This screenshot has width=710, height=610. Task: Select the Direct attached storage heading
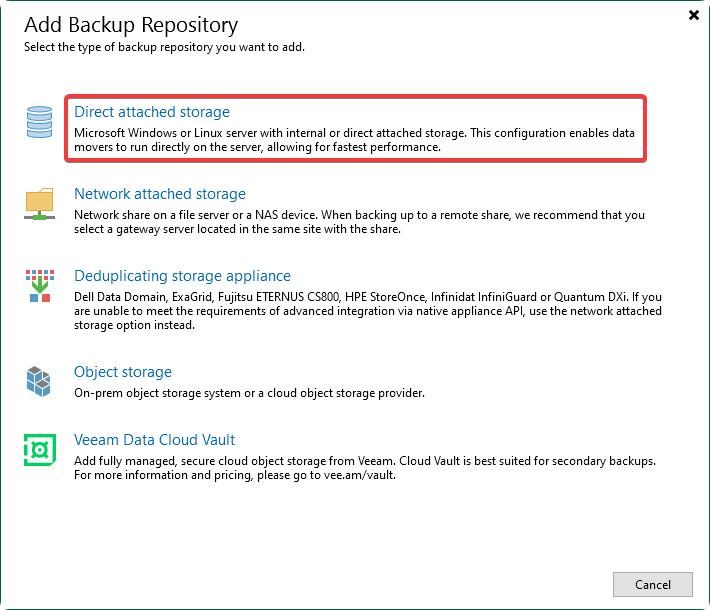pyautogui.click(x=152, y=112)
